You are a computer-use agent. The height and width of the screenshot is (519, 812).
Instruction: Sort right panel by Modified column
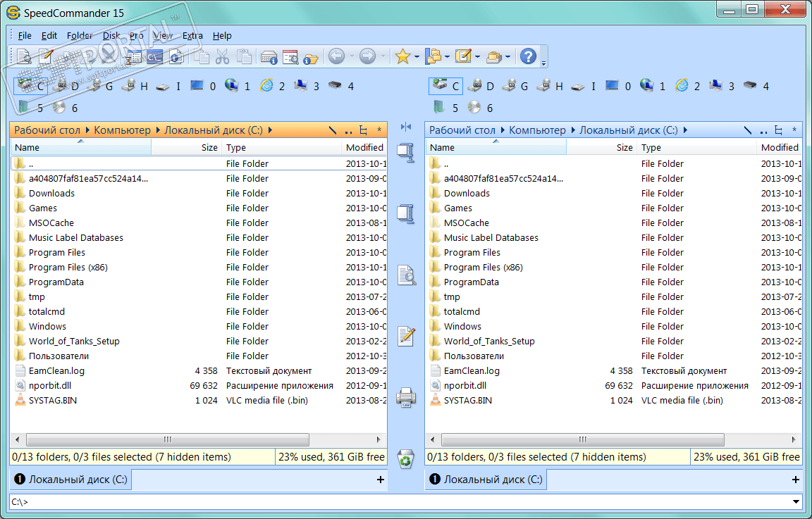[x=780, y=147]
